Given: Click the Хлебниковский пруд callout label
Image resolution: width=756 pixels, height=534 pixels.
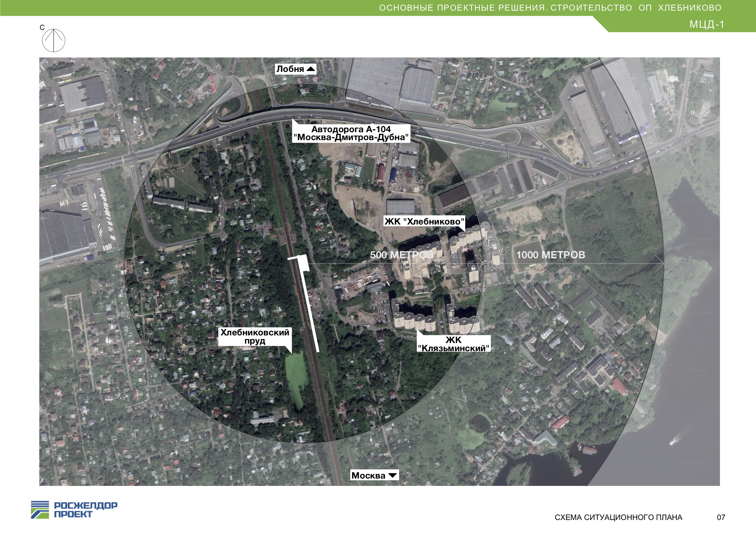Looking at the screenshot, I should click(255, 337).
